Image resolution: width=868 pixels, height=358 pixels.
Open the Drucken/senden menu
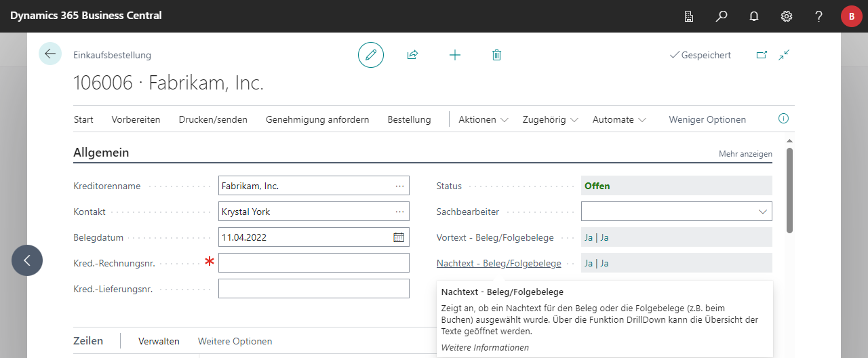tap(213, 119)
